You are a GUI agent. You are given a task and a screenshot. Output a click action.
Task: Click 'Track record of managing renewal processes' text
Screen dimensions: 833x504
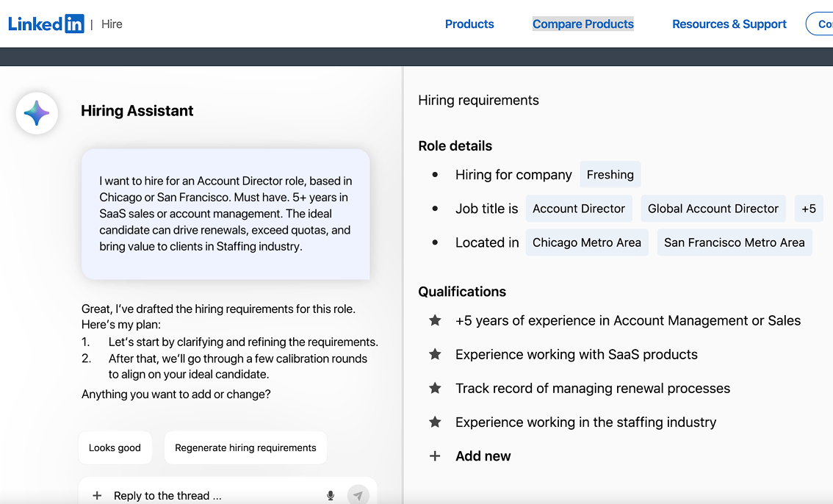[x=593, y=388]
